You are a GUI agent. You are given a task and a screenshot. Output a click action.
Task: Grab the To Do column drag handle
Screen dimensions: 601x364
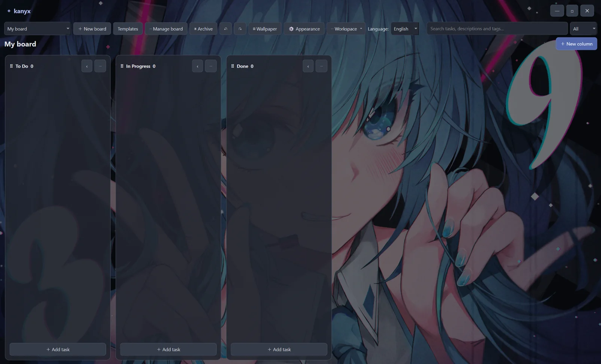coord(11,66)
